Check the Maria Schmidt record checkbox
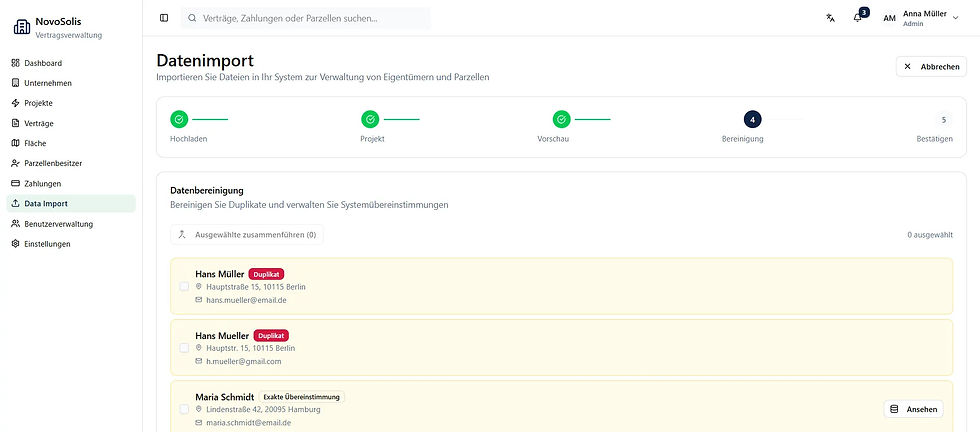The width and height of the screenshot is (980, 432). point(184,409)
